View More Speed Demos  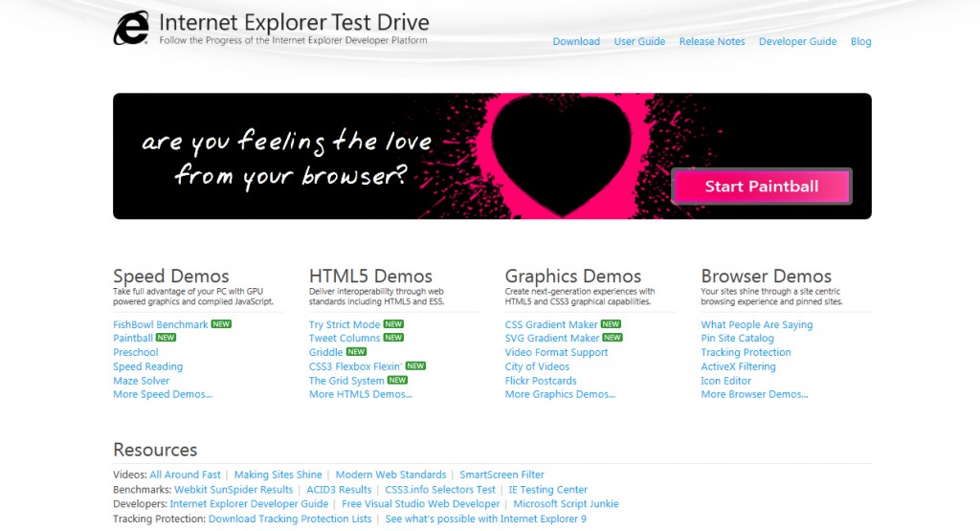click(x=163, y=394)
